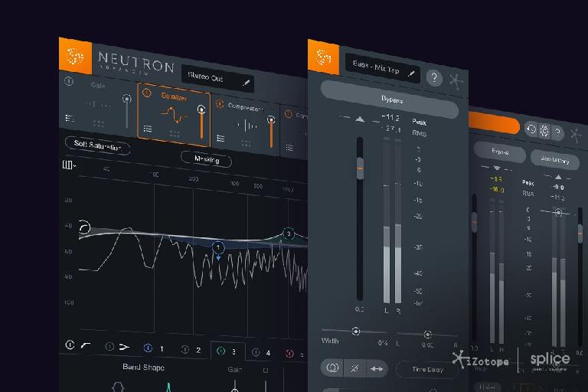Toggle band 4 power button
The height and width of the screenshot is (392, 588).
(x=256, y=352)
